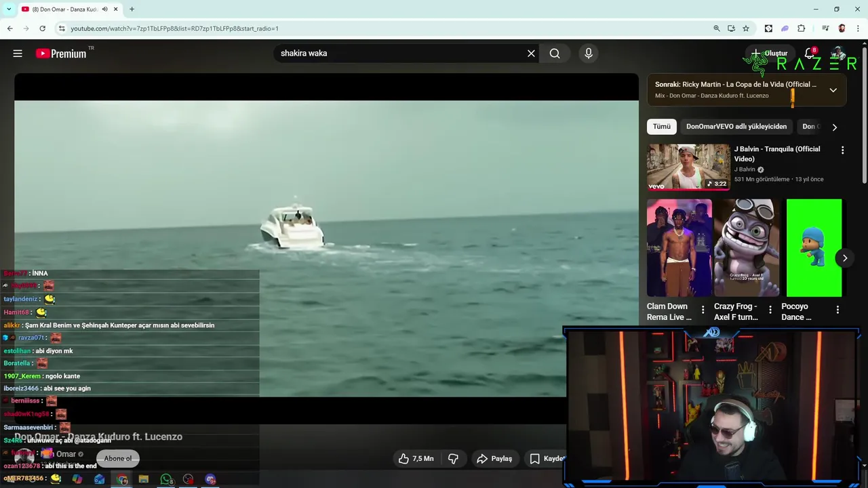Open J Balvin channel link
The image size is (868, 488).
coord(745,169)
